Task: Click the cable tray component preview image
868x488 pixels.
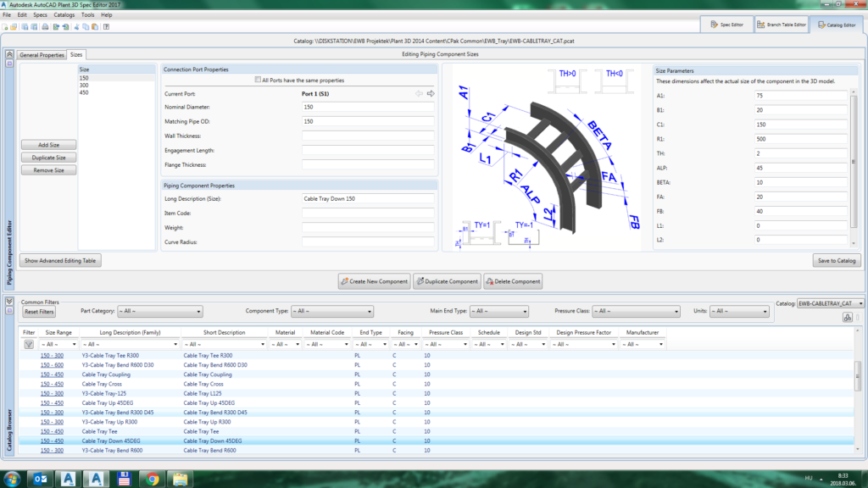Action: [x=547, y=158]
